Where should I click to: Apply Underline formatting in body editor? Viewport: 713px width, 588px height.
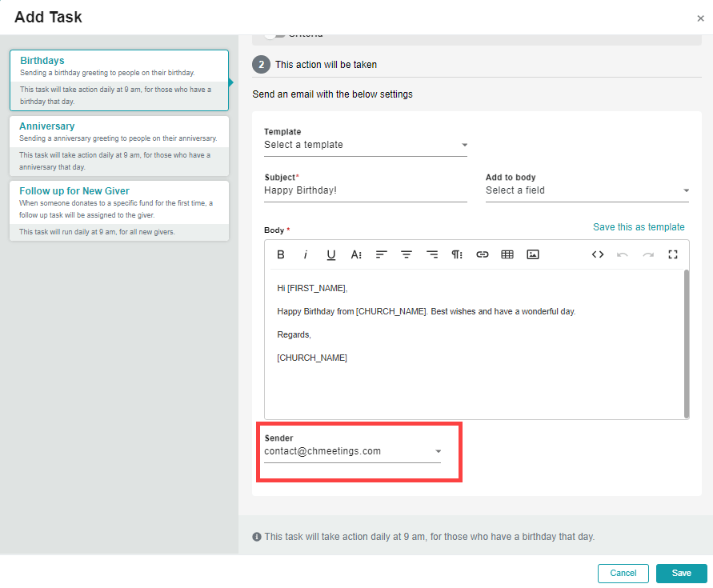[x=331, y=254]
